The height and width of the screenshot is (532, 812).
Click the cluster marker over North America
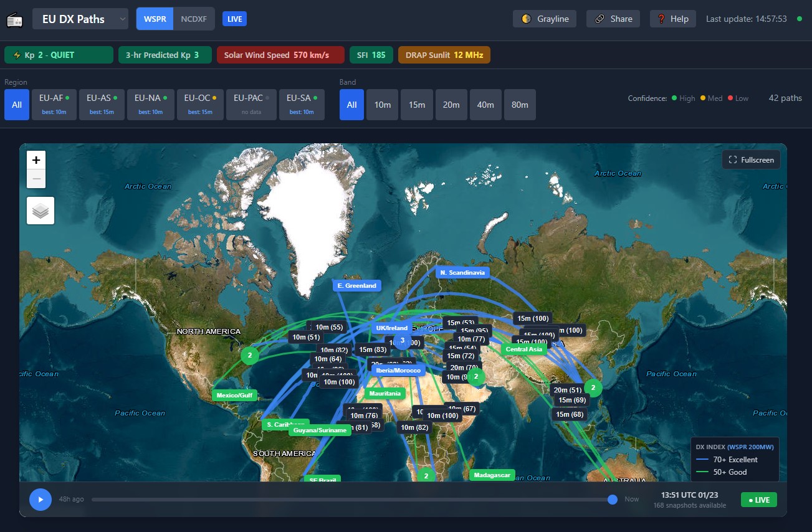tap(250, 356)
